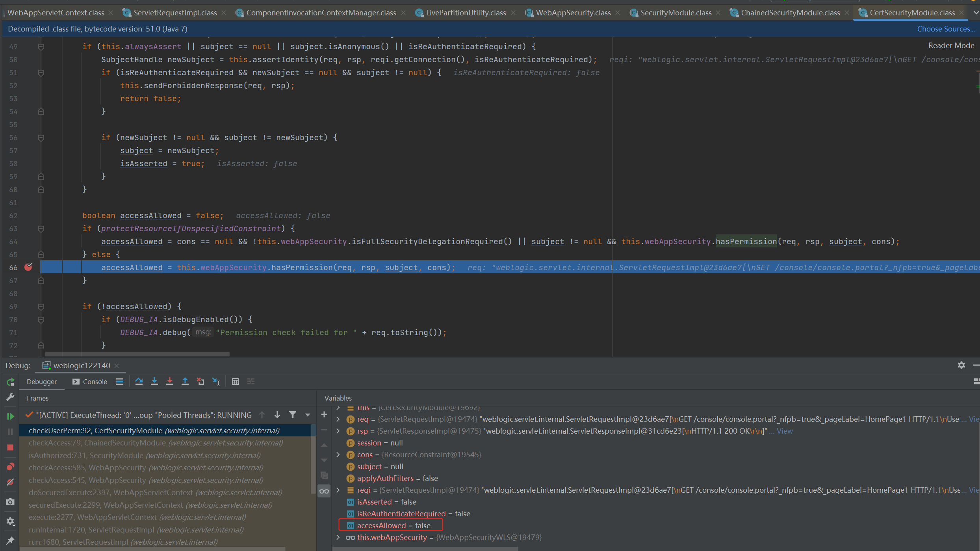
Task: Open thread selector dropdown arrow
Action: (308, 415)
